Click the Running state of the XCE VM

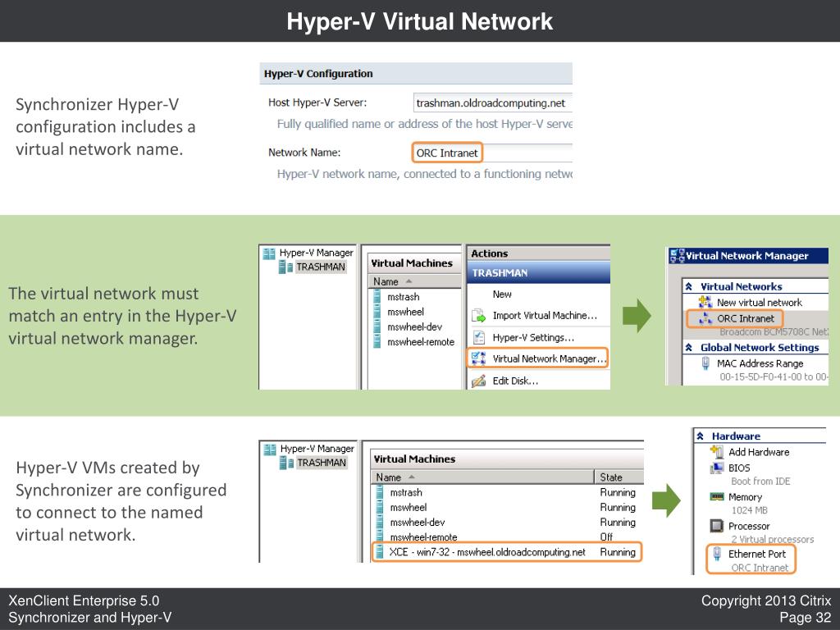[618, 552]
